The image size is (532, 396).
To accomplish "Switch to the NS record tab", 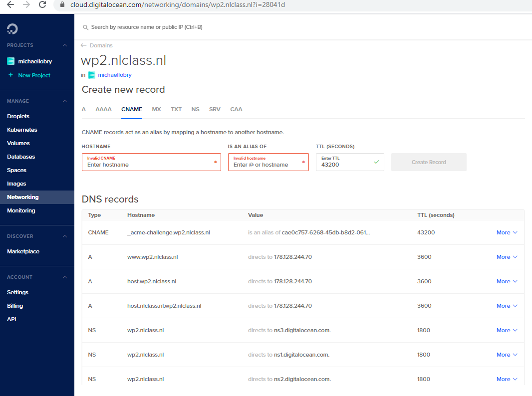I will [x=196, y=109].
